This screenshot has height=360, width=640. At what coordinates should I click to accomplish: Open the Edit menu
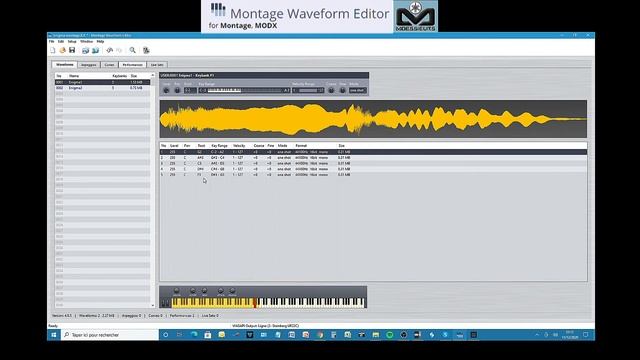61,42
